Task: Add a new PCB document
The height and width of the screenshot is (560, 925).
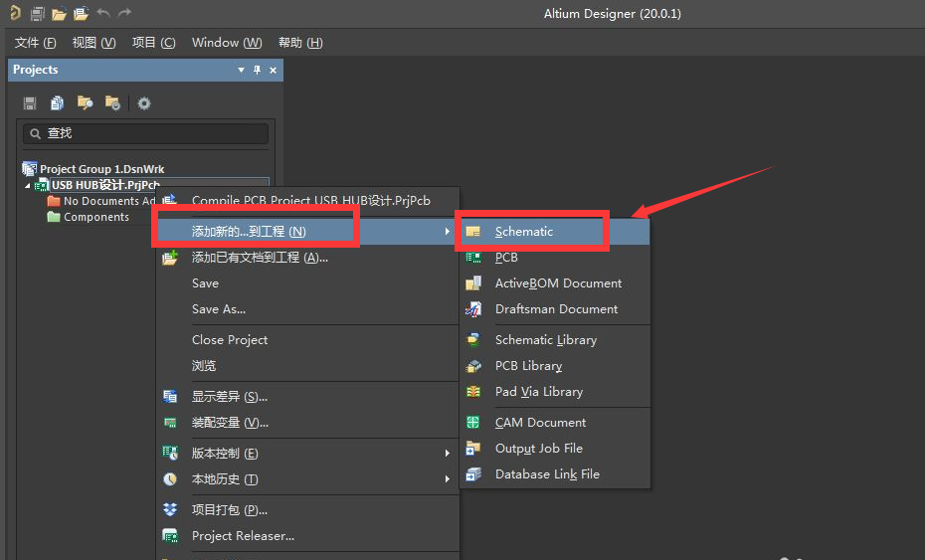Action: pyautogui.click(x=555, y=258)
